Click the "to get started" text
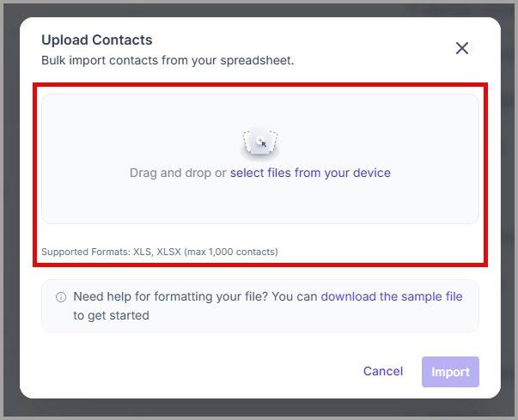The width and height of the screenshot is (518, 420). click(x=111, y=315)
